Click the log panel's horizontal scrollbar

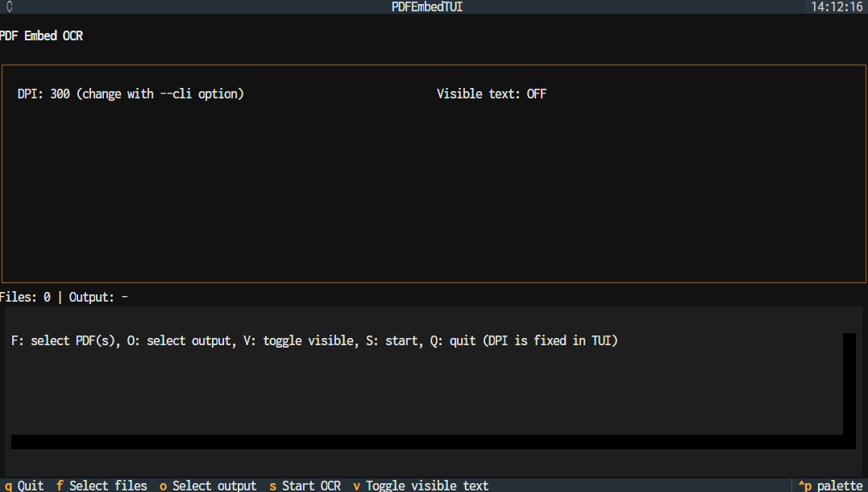point(427,442)
